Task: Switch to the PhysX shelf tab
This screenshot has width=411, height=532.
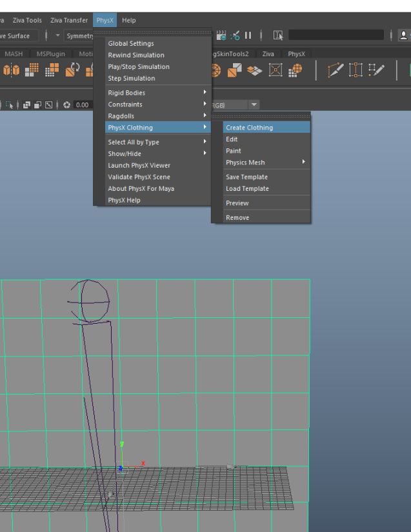Action: 296,54
